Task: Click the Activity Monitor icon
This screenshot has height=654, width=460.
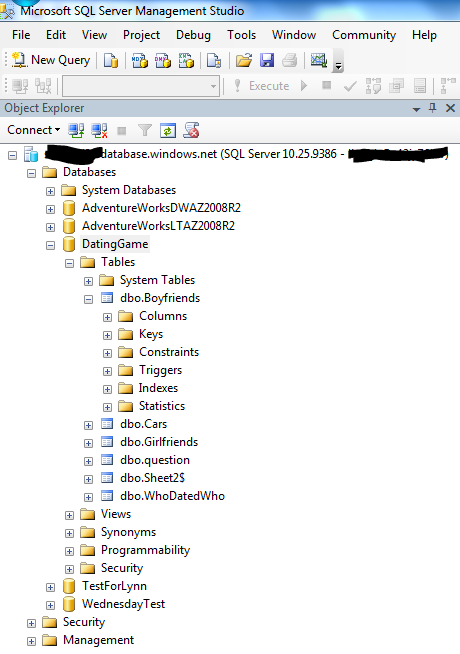Action: 319,60
